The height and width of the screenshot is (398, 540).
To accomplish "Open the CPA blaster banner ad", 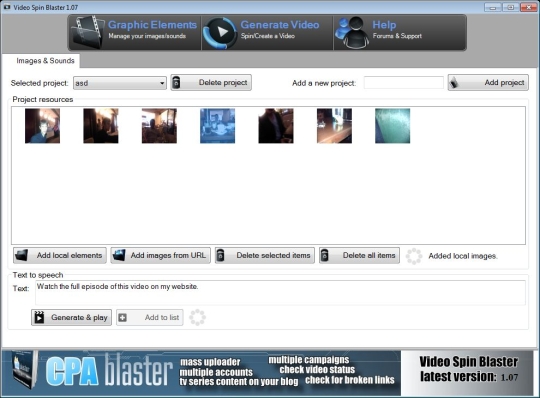I will point(201,373).
